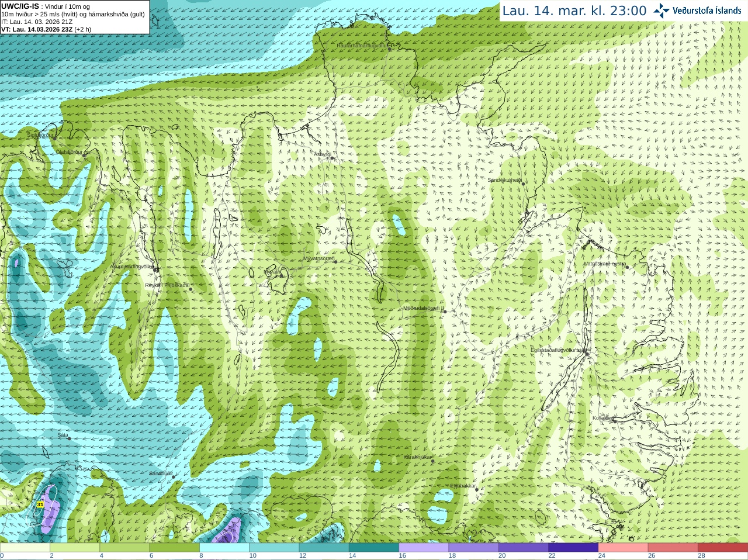The image size is (748, 560).
Task: Click the 10m hviður > 25 m/s description line
Action: pyautogui.click(x=73, y=14)
